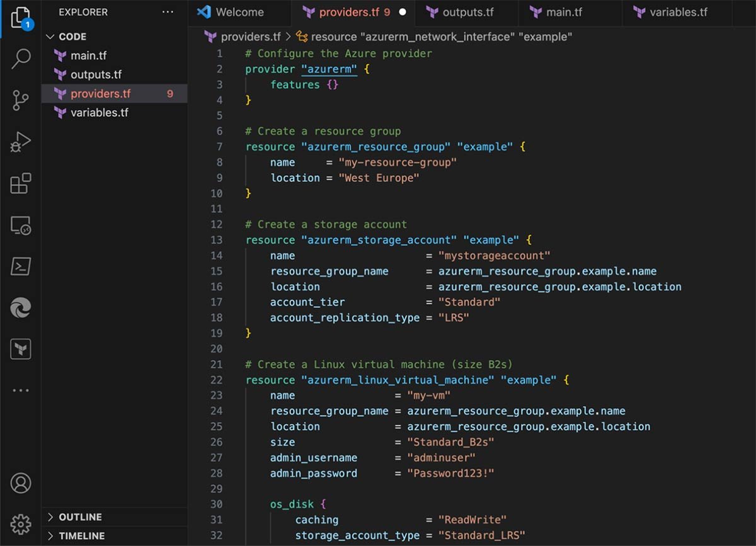
Task: Open the Search view in activity bar
Action: point(21,59)
